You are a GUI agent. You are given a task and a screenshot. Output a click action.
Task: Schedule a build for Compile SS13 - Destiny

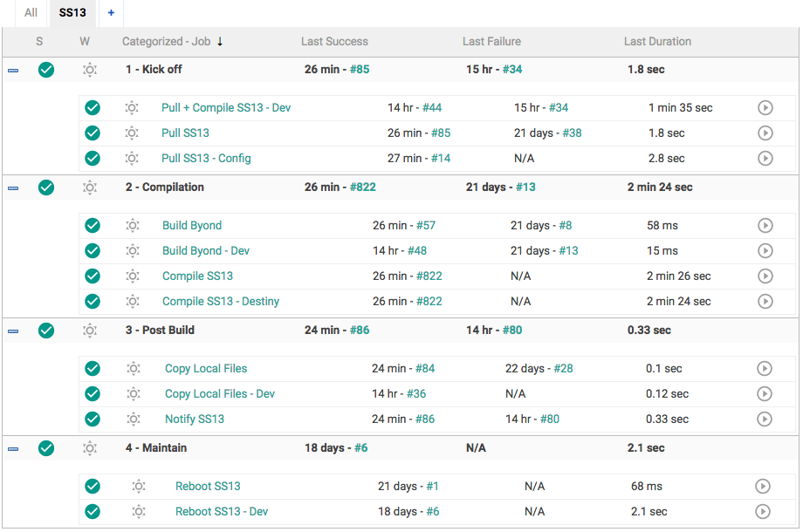[x=765, y=302]
